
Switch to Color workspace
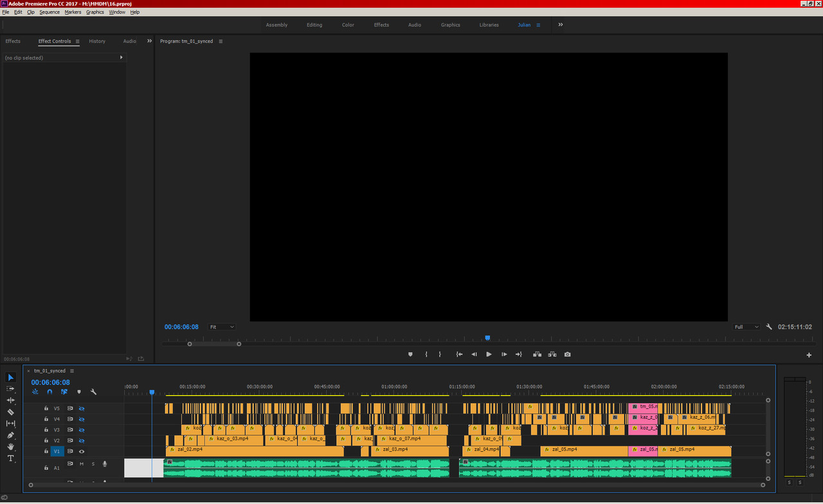(x=348, y=25)
